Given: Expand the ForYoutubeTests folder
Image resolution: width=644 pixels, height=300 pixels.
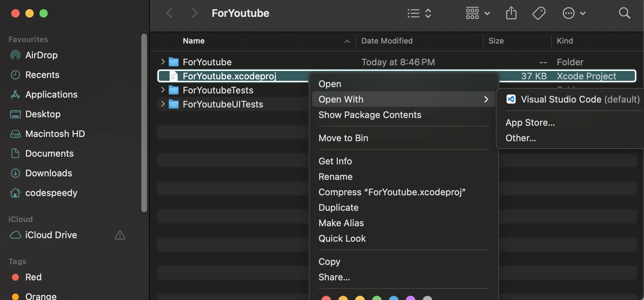Looking at the screenshot, I should [x=163, y=90].
